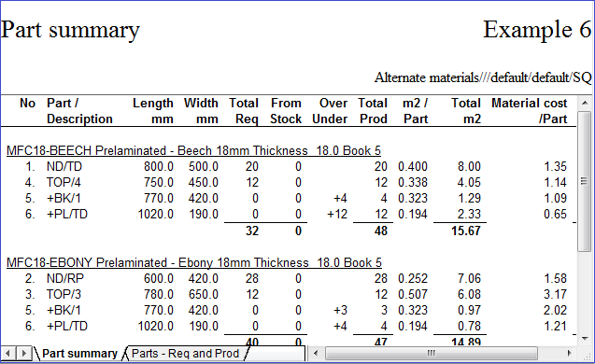Click the 650.0 width value
This screenshot has height=364, width=595.
204,294
